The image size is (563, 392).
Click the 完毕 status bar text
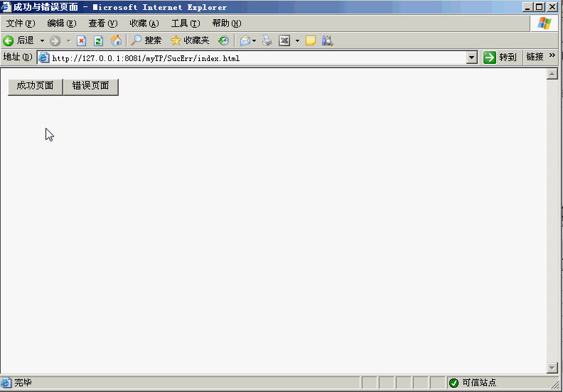[23, 383]
